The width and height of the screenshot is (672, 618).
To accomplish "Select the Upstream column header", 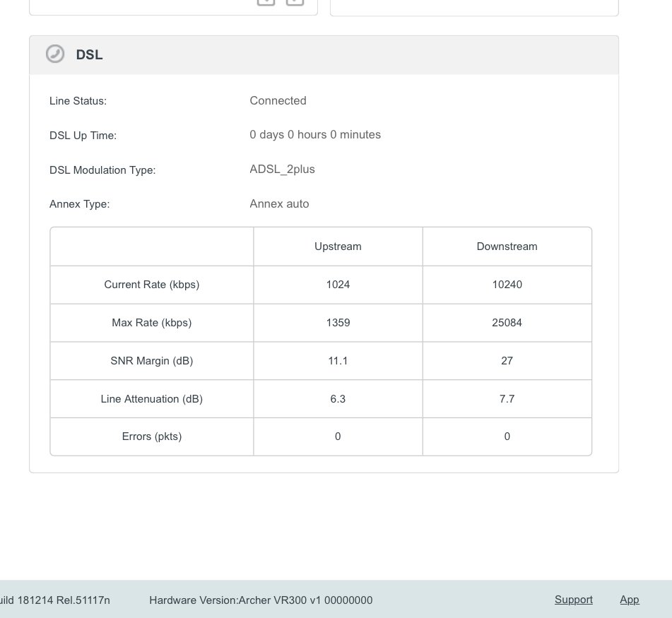I will point(338,246).
